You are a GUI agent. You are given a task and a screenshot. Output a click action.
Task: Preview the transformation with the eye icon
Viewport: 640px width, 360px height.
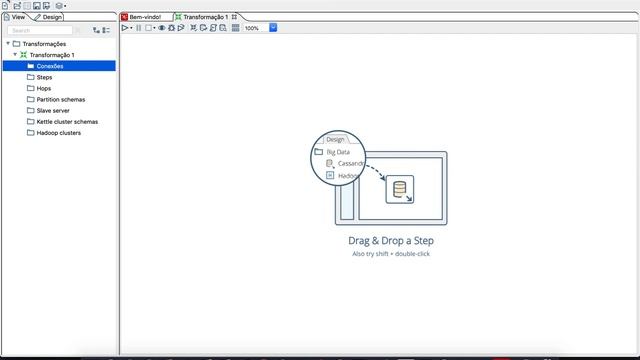tap(162, 28)
